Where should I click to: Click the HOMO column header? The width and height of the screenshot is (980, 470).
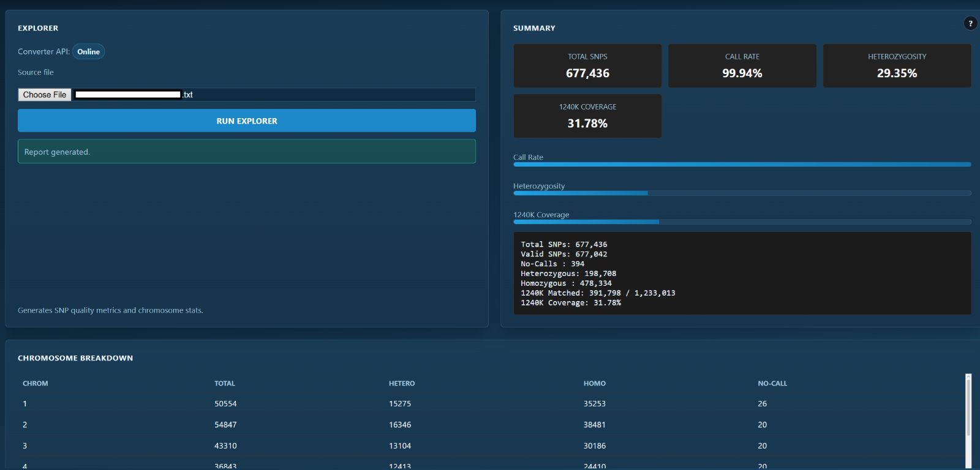(x=594, y=384)
